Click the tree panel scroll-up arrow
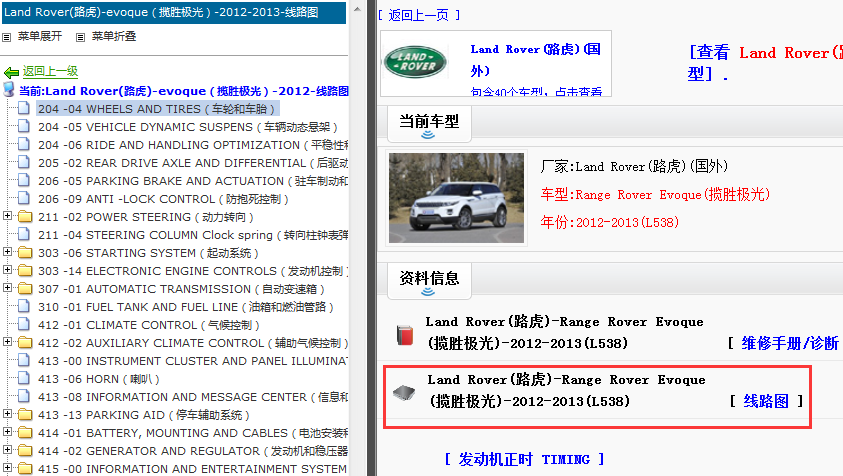 tap(357, 9)
